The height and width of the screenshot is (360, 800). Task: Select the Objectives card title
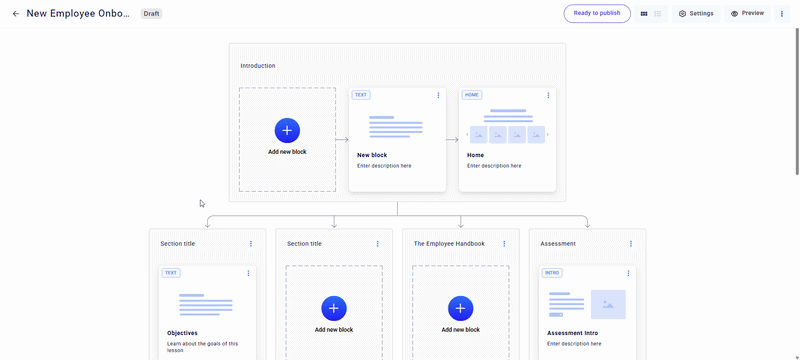[x=182, y=333]
